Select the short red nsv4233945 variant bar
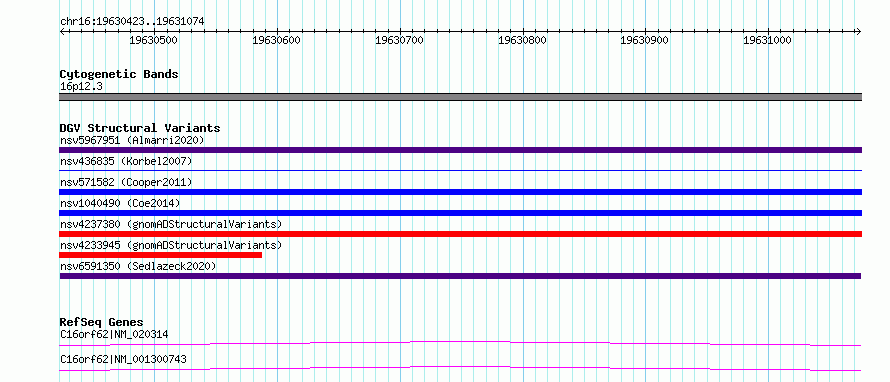 [161, 255]
